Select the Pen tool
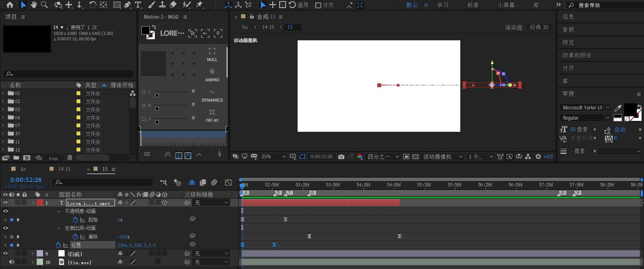Image resolution: width=644 pixels, height=269 pixels. [x=127, y=5]
